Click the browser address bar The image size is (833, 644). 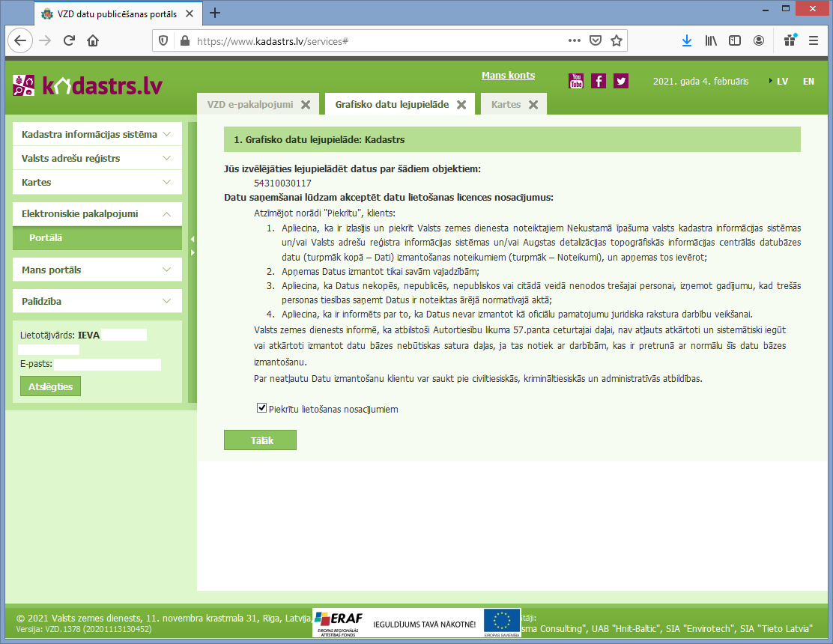pyautogui.click(x=375, y=41)
